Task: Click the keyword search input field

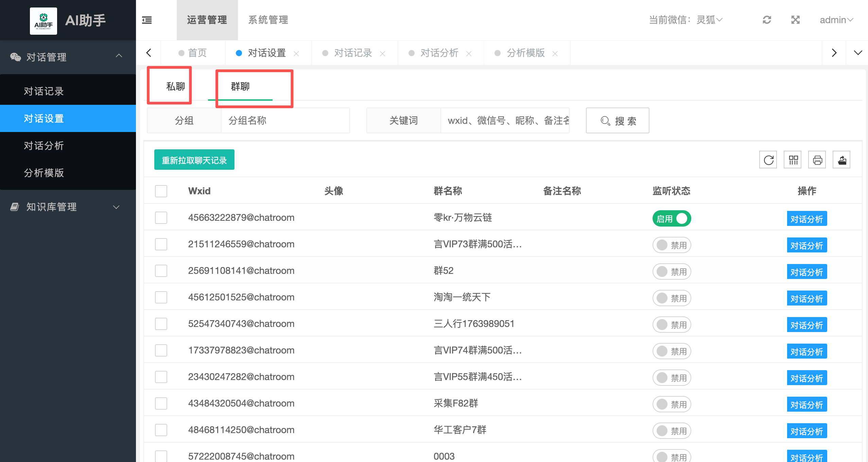Action: coord(505,120)
